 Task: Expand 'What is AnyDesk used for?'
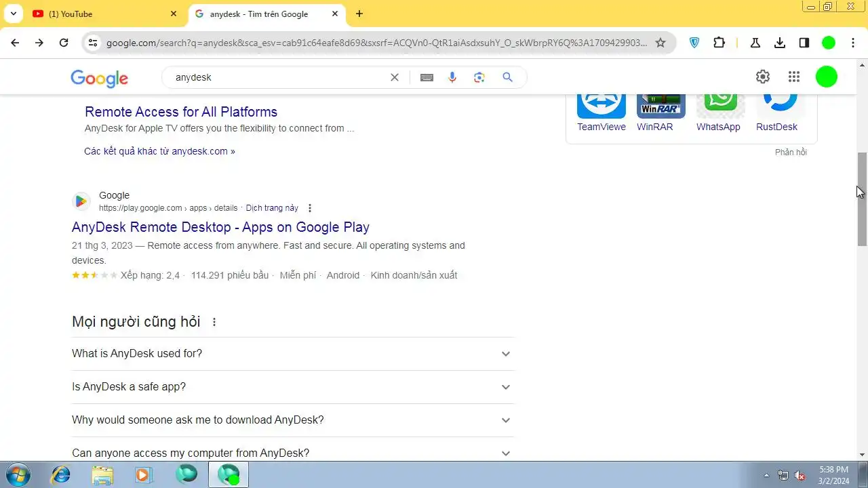pos(293,354)
